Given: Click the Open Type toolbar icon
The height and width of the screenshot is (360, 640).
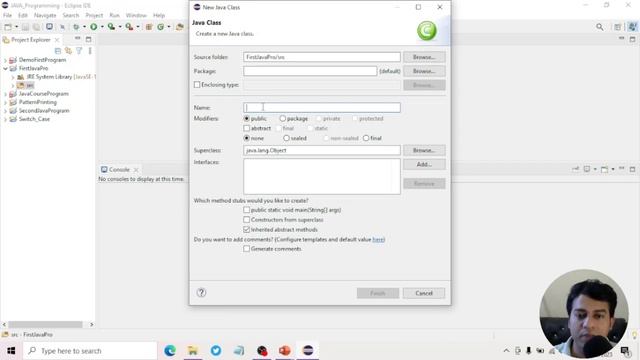Looking at the screenshot, I should coord(180,27).
